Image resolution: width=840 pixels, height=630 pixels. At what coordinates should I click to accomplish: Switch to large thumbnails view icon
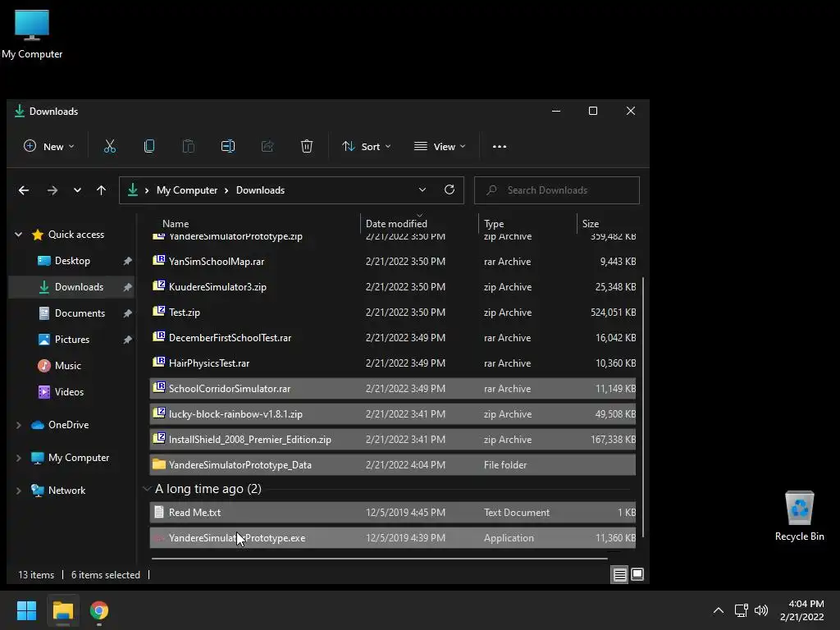coord(637,574)
